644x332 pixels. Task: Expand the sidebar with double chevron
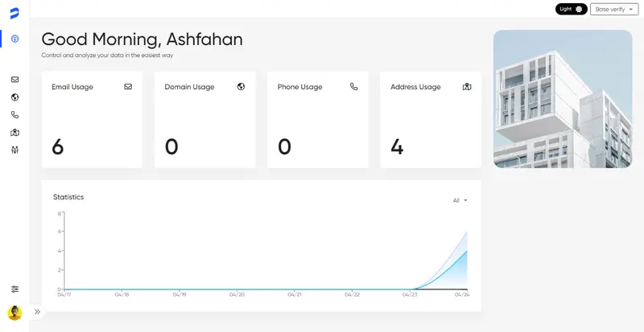(37, 312)
